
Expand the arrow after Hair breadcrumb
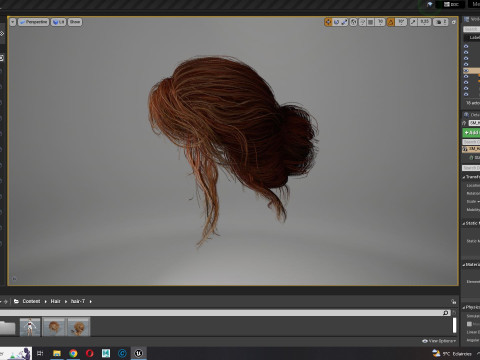pyautogui.click(x=66, y=301)
